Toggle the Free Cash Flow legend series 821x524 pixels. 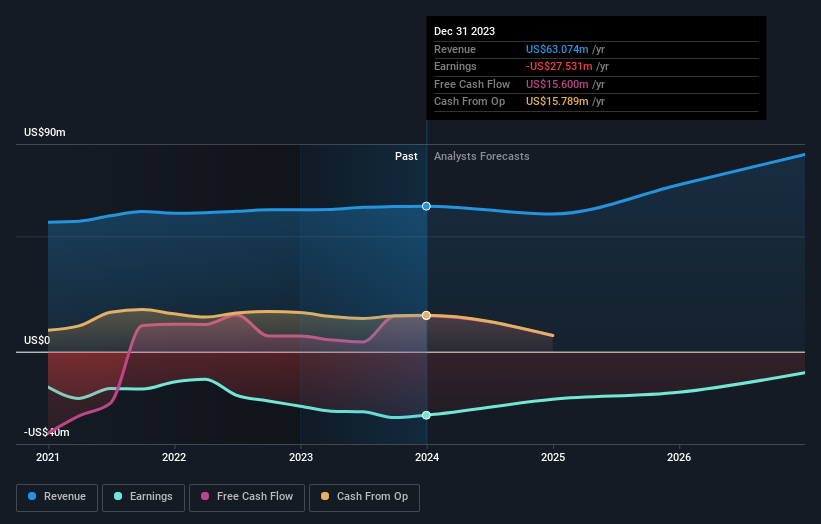(247, 497)
